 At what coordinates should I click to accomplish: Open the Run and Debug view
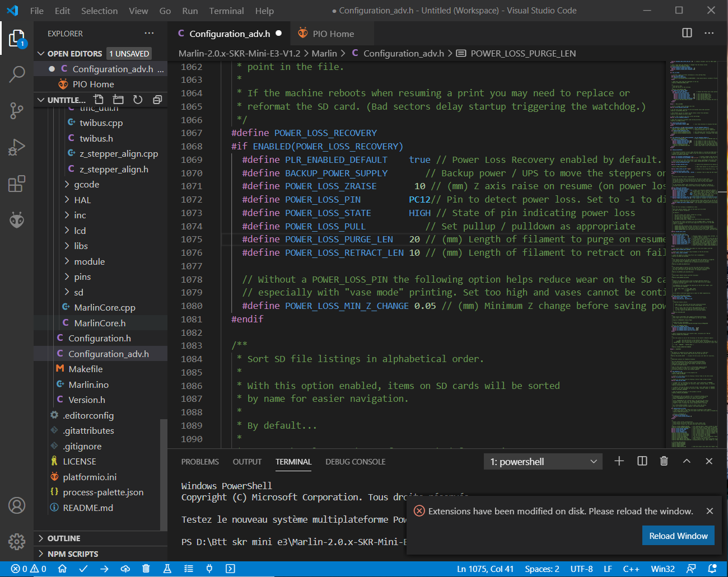coord(17,147)
